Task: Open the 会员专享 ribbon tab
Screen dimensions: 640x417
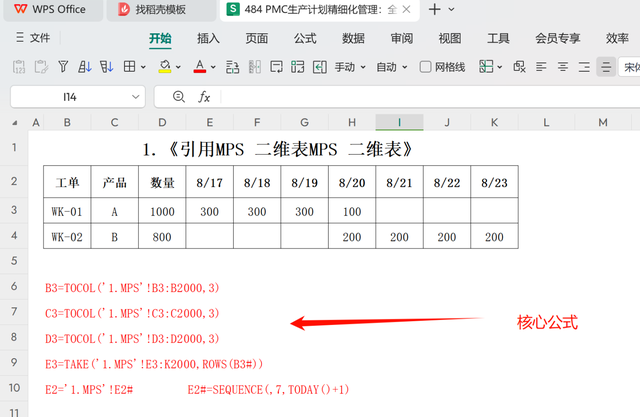Action: click(558, 38)
